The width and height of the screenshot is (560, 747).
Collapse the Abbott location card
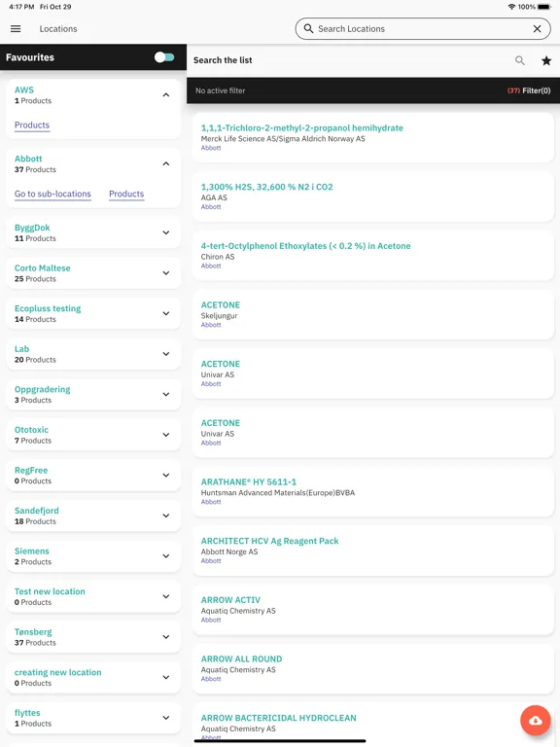coord(165,163)
